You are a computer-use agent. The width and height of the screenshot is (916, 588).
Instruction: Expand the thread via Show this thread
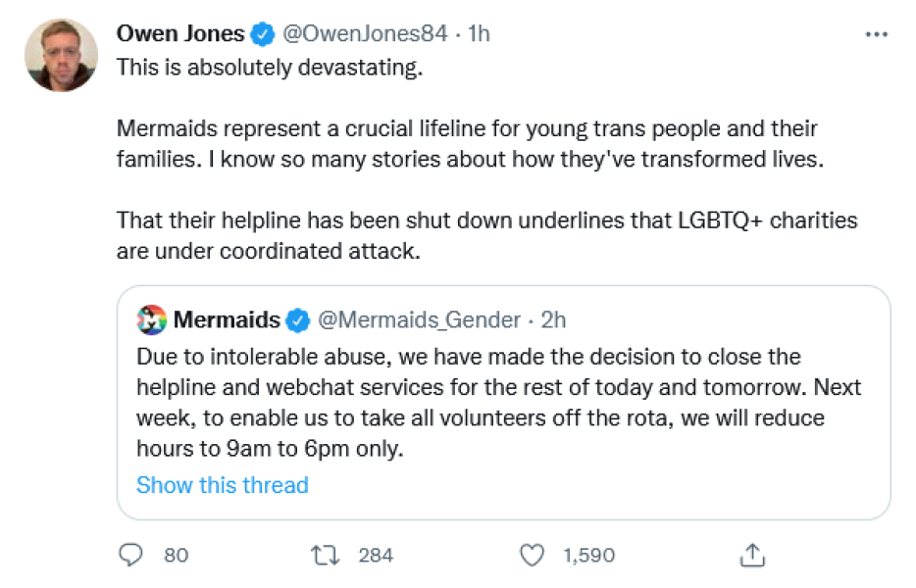[x=222, y=485]
